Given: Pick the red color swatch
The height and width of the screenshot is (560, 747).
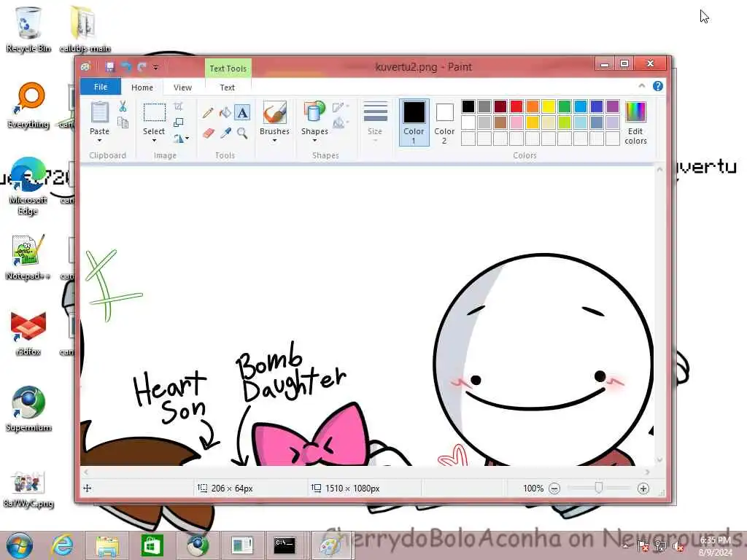Looking at the screenshot, I should click(516, 106).
